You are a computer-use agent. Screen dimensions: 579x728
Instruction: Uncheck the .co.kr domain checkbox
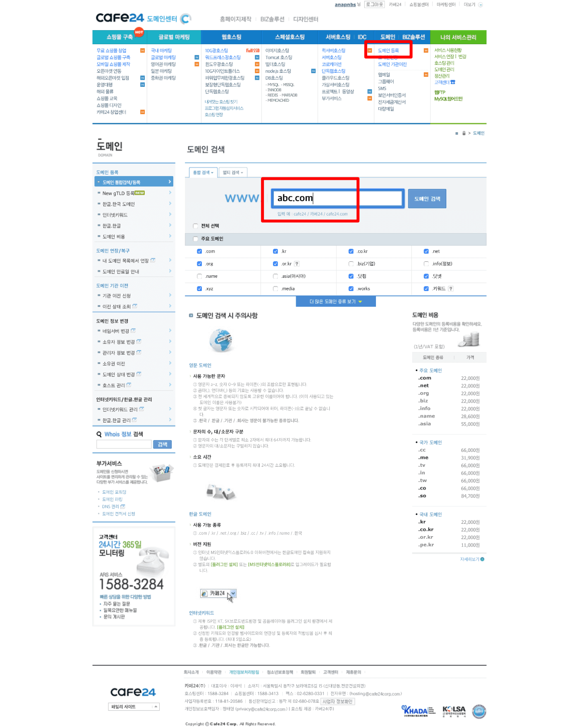coord(351,251)
